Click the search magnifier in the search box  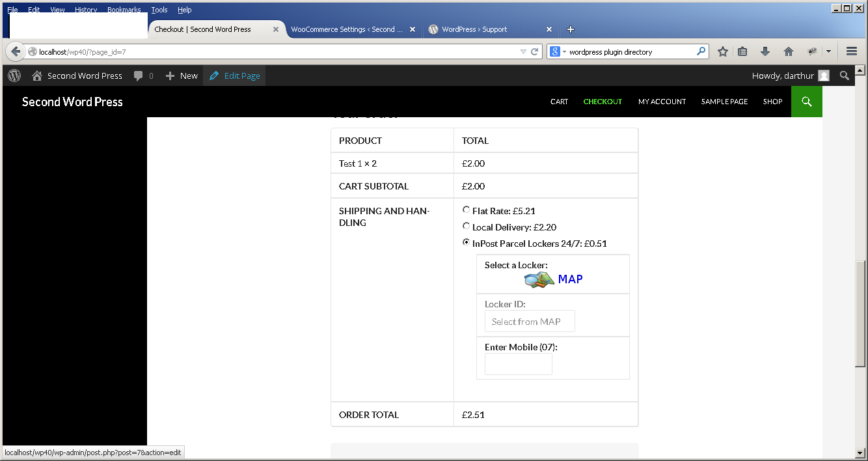tap(701, 51)
